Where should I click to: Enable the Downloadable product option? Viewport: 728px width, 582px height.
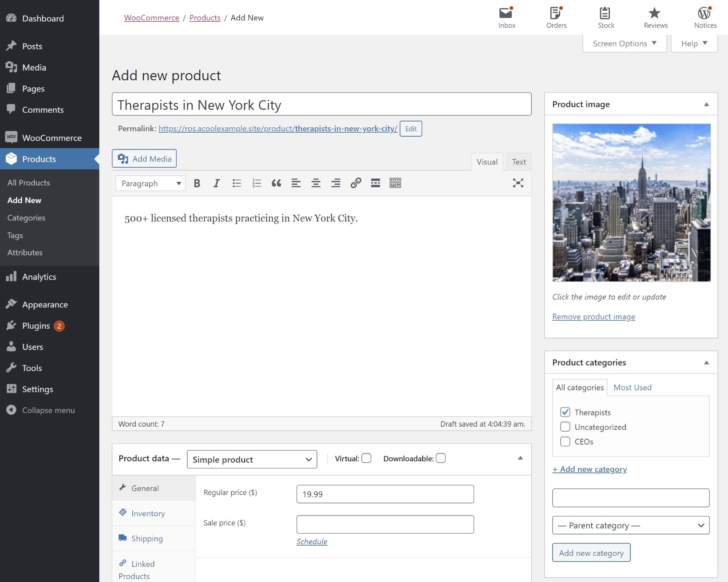(441, 458)
